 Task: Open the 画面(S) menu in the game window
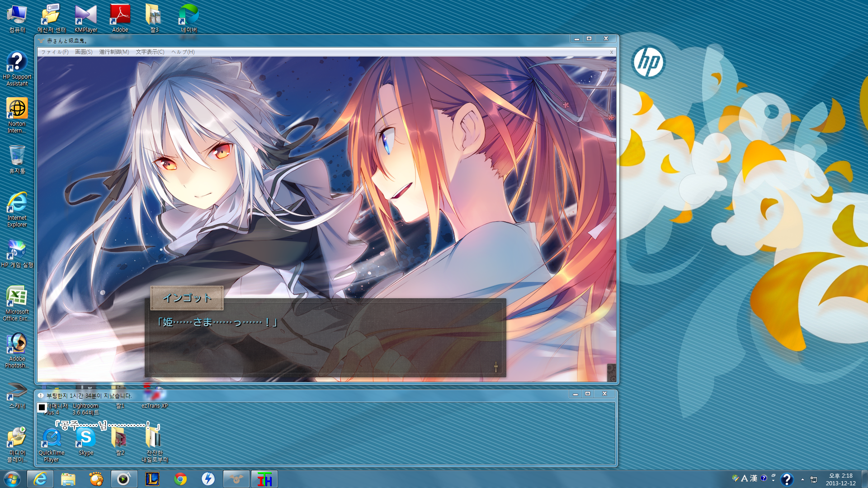point(84,52)
